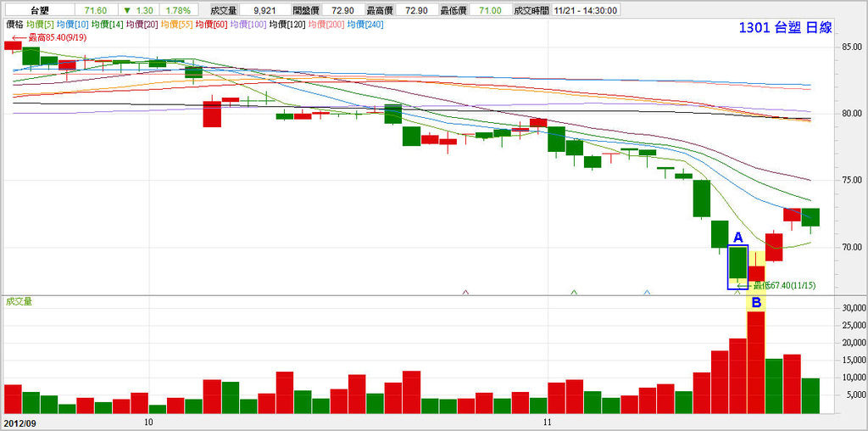Select the 71.60 current price value
Image resolution: width=868 pixels, height=431 pixels.
click(x=97, y=10)
